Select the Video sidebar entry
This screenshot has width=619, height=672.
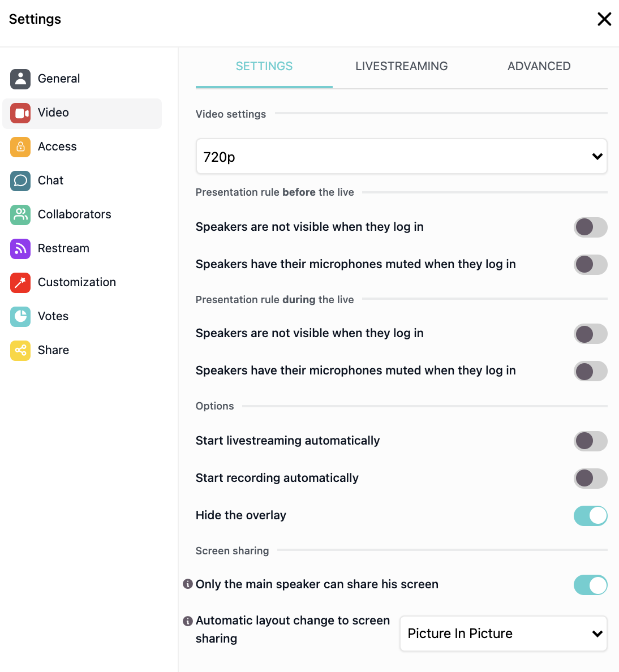(82, 113)
